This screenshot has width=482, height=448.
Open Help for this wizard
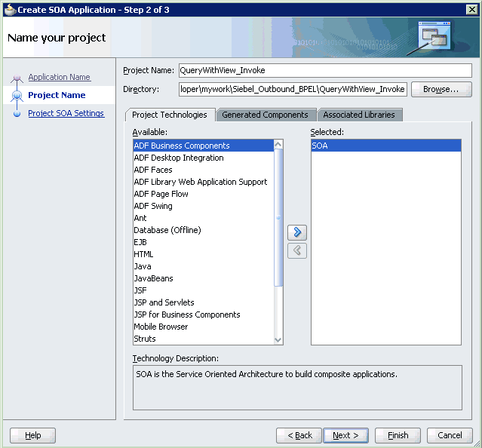[33, 435]
